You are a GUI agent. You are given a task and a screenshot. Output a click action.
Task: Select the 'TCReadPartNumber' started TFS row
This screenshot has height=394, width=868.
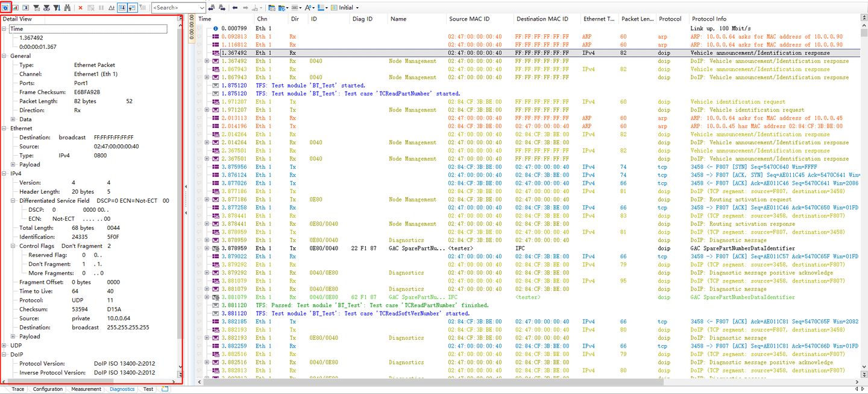pyautogui.click(x=528, y=94)
